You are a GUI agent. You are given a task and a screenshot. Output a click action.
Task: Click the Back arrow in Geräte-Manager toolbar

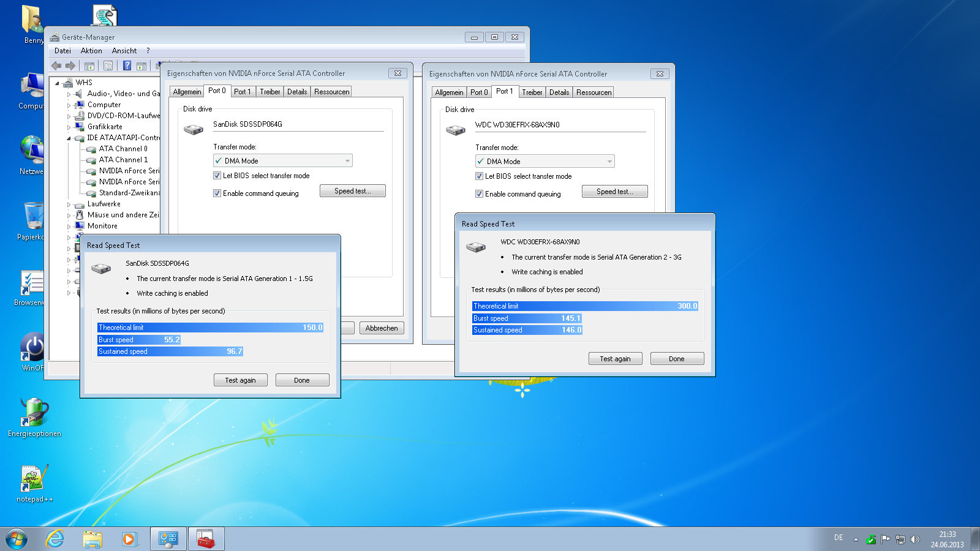click(x=56, y=66)
